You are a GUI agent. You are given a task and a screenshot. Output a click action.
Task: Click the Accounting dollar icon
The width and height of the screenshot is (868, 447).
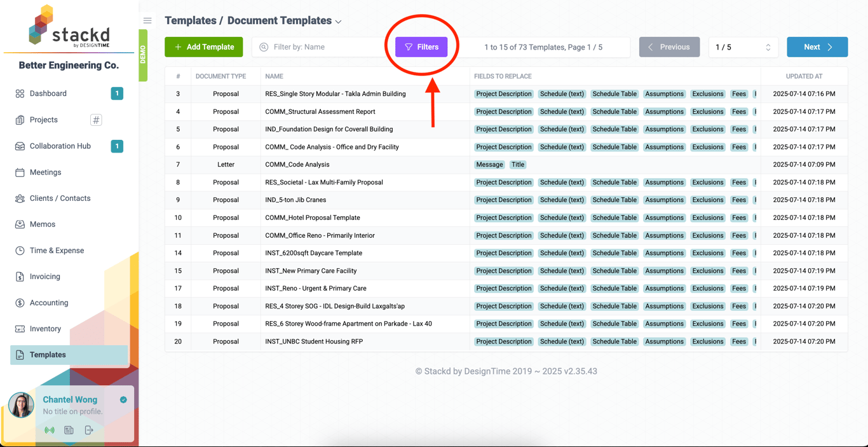click(20, 303)
